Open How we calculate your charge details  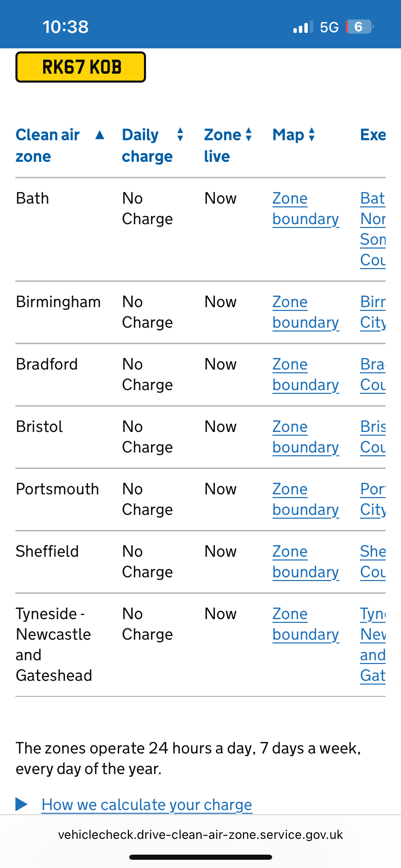(147, 805)
